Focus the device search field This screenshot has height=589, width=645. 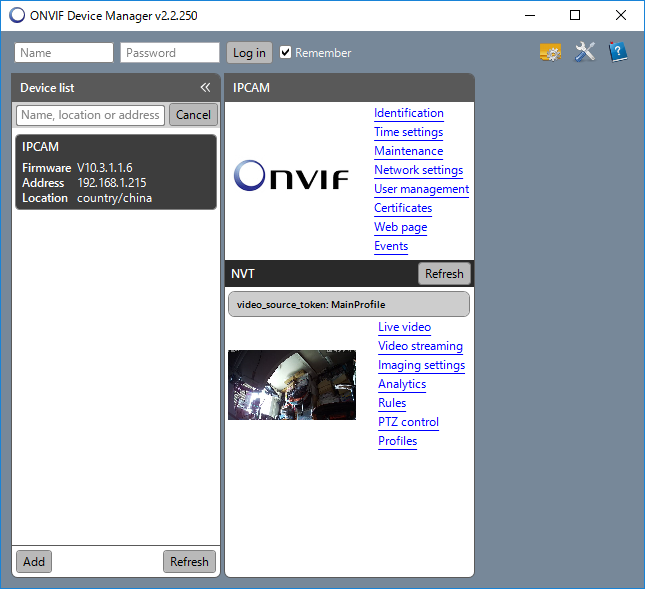point(90,115)
